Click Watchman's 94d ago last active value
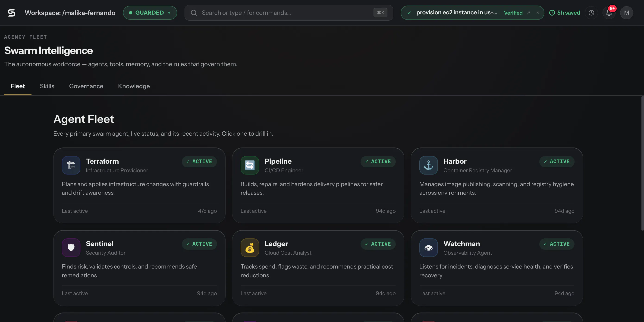Image resolution: width=644 pixels, height=322 pixels. tap(565, 293)
